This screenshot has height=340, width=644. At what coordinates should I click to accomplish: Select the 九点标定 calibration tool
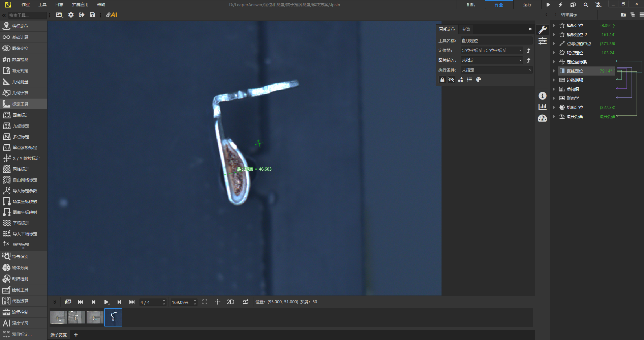[21, 126]
